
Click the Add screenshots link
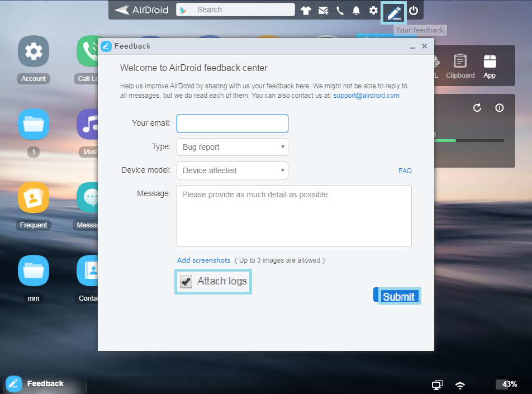click(203, 260)
